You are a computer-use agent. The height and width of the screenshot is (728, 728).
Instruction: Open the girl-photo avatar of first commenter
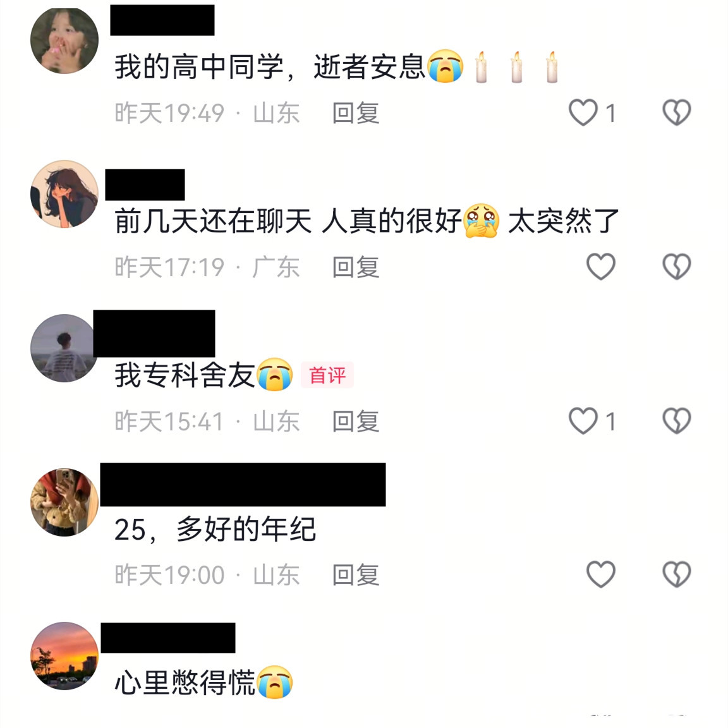64,40
